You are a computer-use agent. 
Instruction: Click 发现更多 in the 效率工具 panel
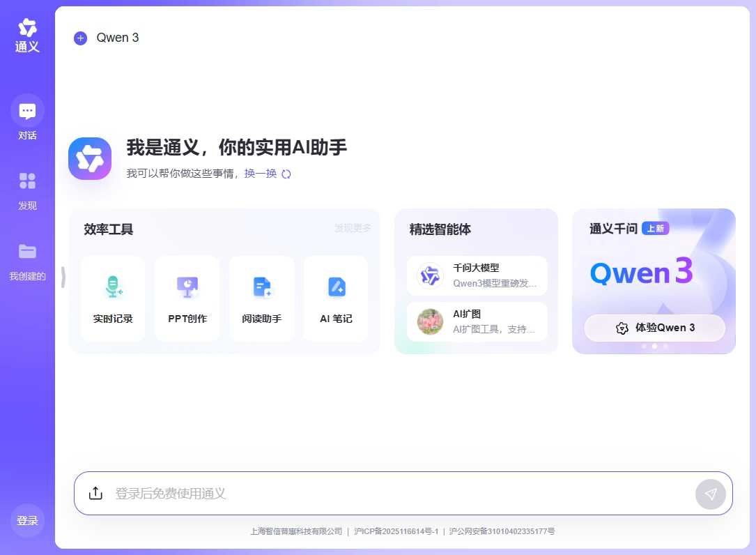coord(352,229)
